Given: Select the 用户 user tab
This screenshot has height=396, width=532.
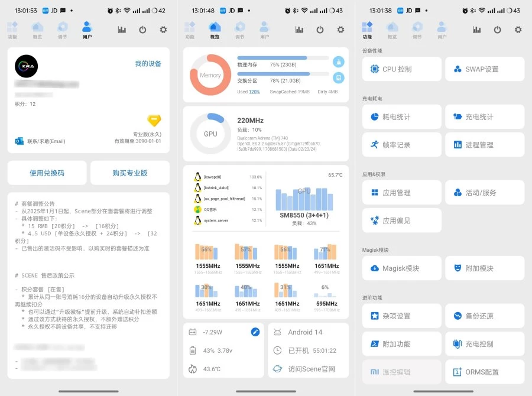Looking at the screenshot, I should tap(87, 29).
